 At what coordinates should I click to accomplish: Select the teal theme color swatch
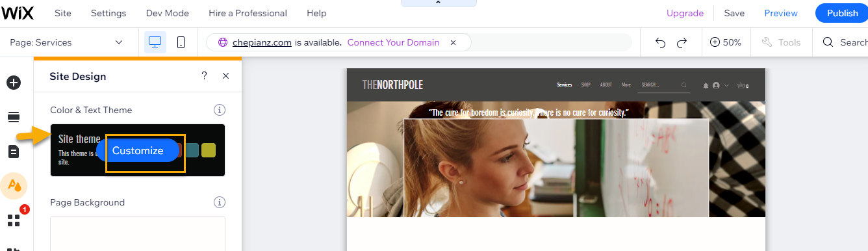pos(192,150)
